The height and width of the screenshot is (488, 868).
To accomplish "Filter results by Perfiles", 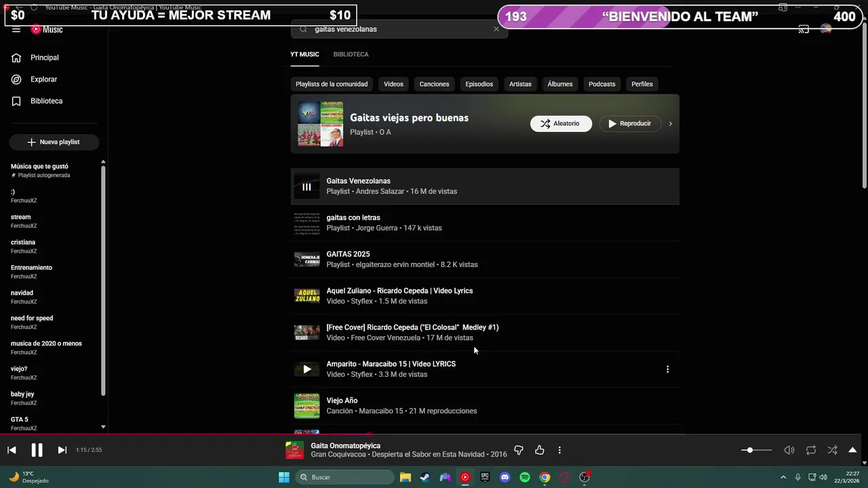I will coord(642,84).
